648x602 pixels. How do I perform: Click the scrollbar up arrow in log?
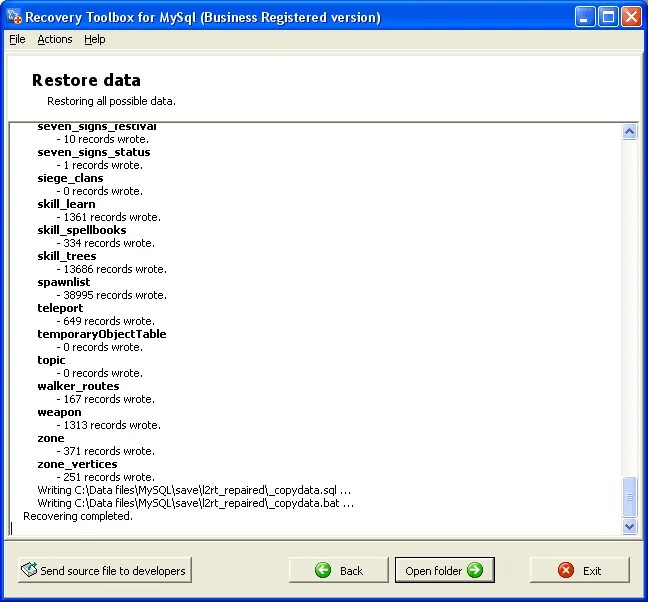629,132
